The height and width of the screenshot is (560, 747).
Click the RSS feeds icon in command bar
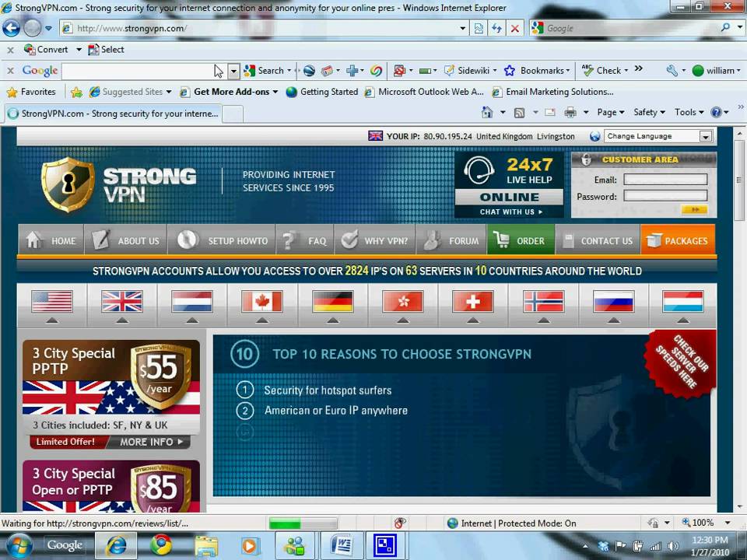coord(519,113)
